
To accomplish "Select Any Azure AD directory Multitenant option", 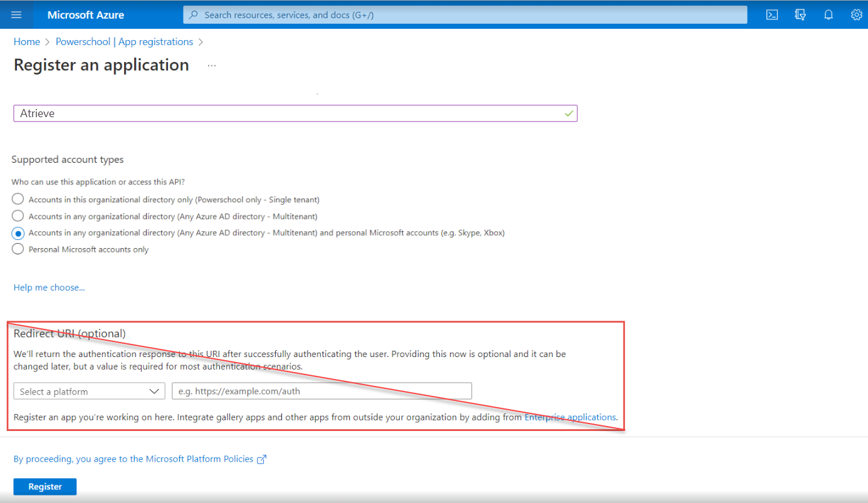I will click(18, 216).
